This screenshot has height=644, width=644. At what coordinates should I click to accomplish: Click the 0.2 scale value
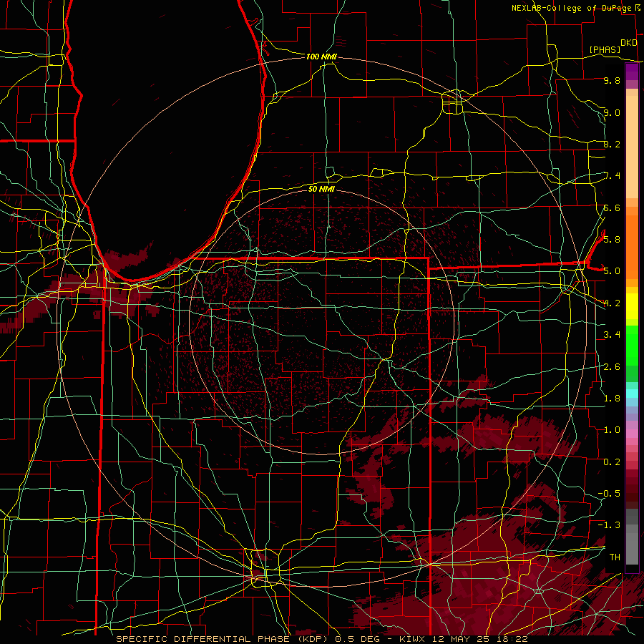(x=612, y=462)
